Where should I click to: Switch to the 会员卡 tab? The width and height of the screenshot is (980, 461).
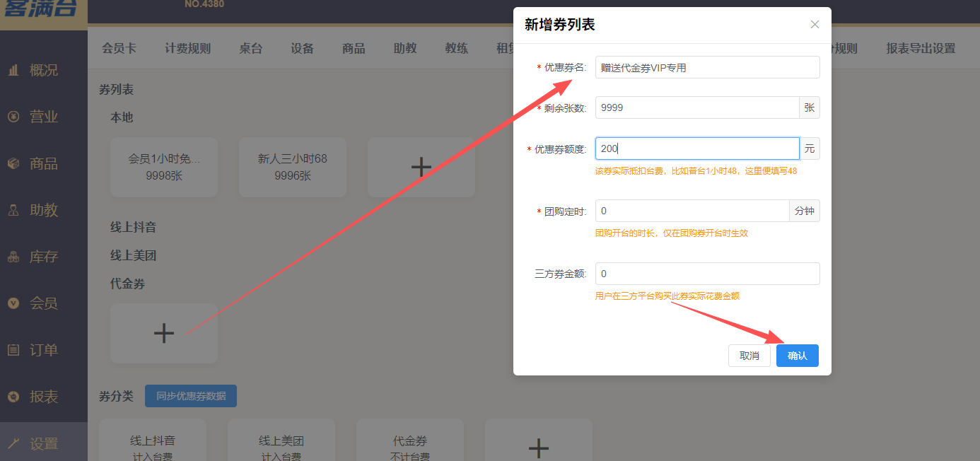tap(118, 47)
